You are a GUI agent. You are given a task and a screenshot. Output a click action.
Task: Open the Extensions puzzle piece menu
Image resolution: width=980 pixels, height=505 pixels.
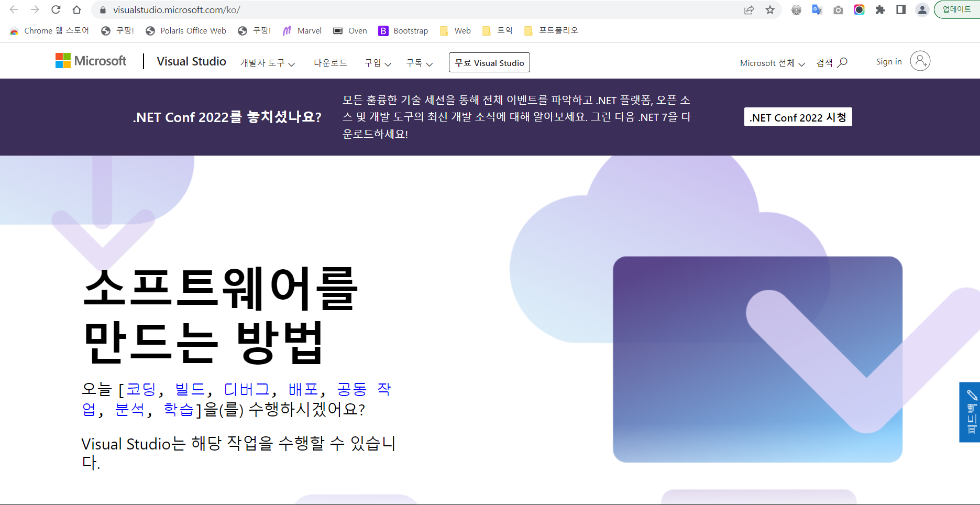(x=880, y=10)
